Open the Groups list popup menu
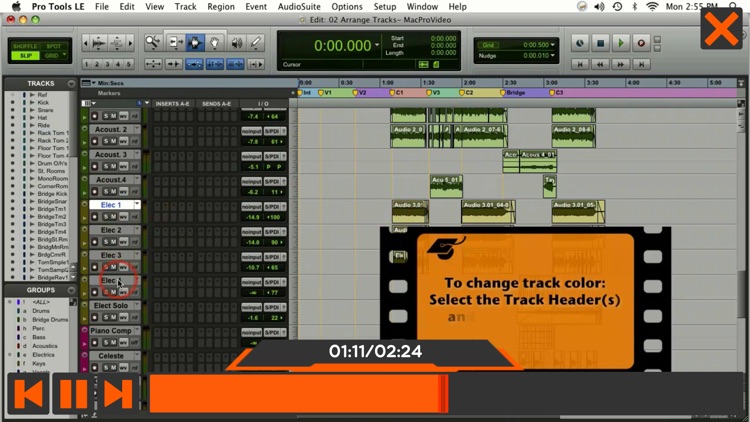 (x=71, y=290)
